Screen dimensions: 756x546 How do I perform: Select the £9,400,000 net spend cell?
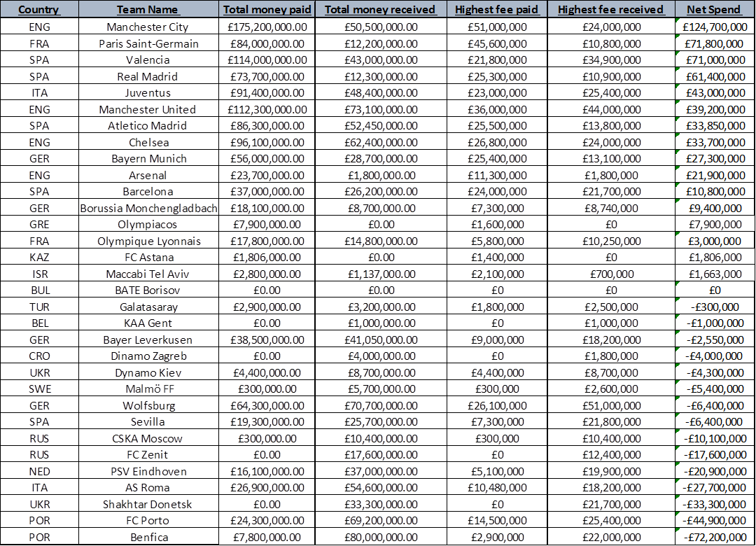pyautogui.click(x=715, y=208)
